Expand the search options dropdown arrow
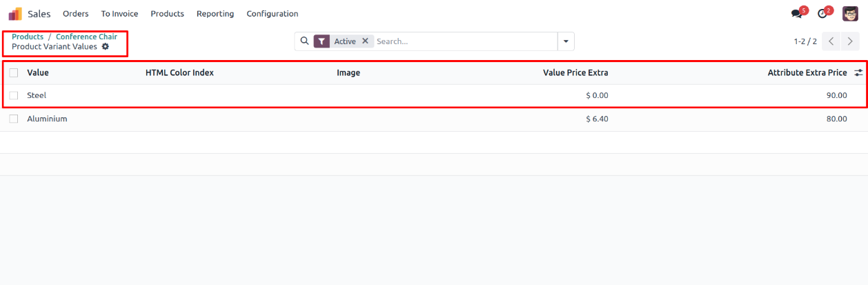Viewport: 868px width, 285px height. tap(566, 41)
